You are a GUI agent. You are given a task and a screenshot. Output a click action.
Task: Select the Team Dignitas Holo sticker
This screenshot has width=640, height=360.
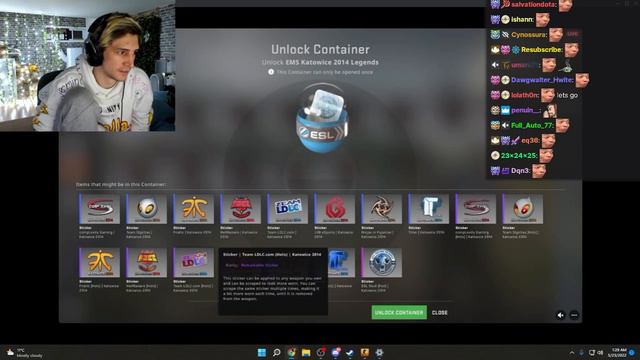coord(523,209)
